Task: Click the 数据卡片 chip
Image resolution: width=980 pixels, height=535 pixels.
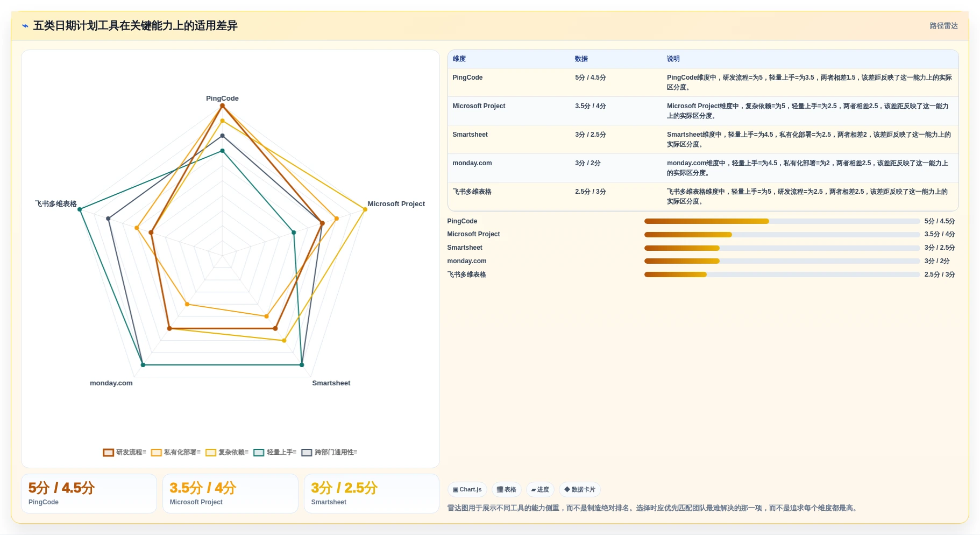Action: point(580,490)
